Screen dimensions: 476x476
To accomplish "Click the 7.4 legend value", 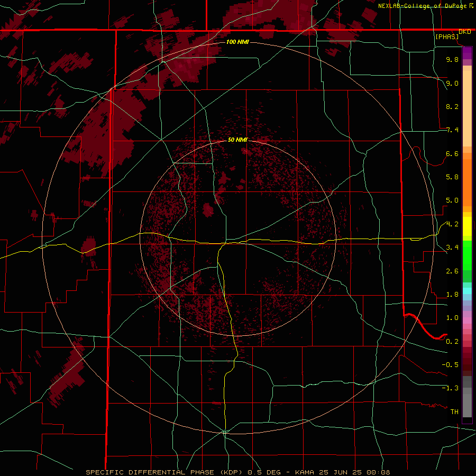I will point(452,130).
